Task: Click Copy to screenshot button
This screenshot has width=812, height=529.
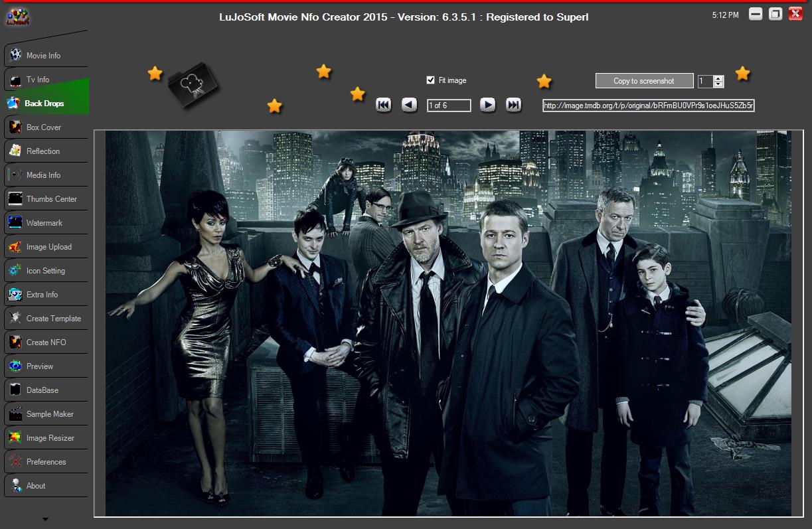Action: point(644,80)
